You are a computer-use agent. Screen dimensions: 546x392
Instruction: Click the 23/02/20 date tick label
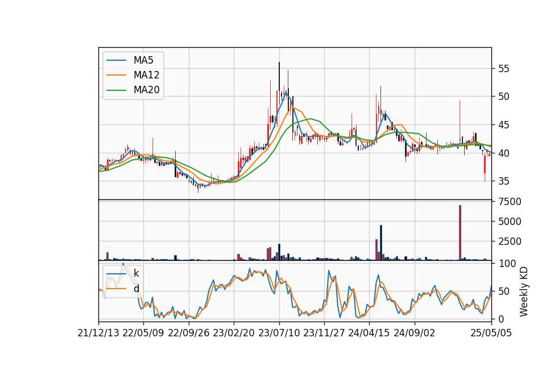coord(234,333)
